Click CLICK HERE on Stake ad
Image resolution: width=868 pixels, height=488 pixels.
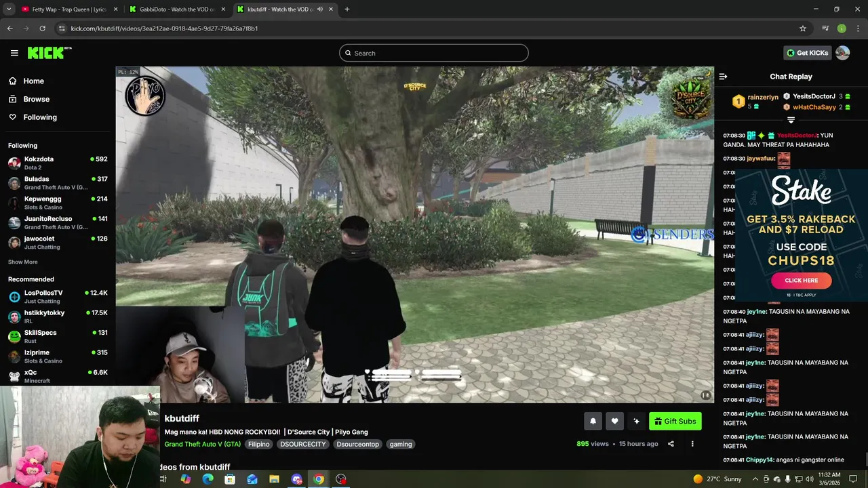click(801, 280)
